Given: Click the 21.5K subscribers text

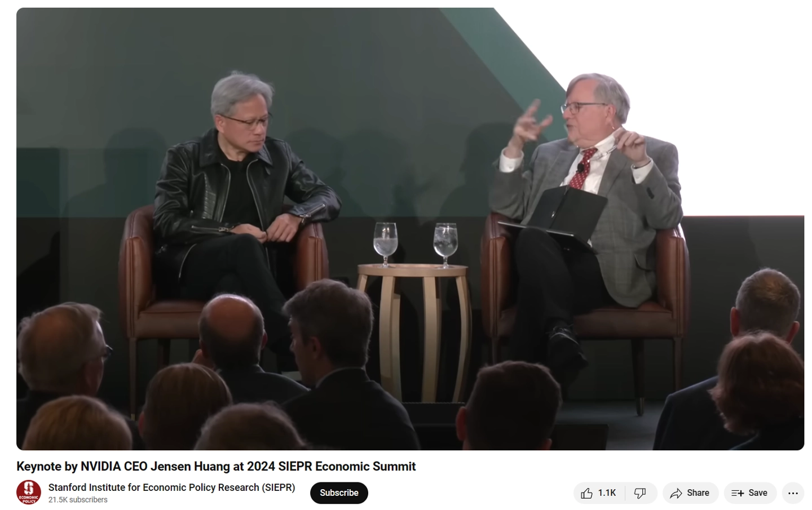Looking at the screenshot, I should click(x=78, y=500).
